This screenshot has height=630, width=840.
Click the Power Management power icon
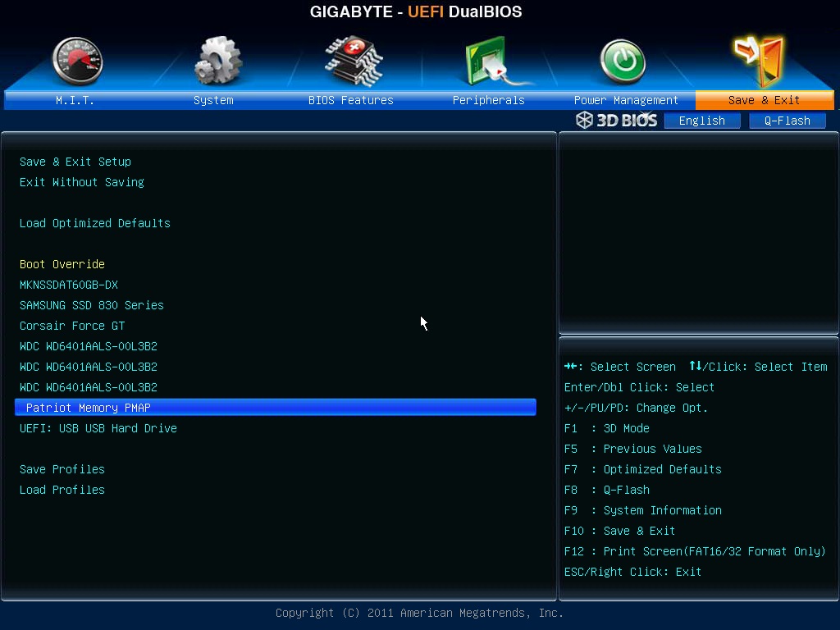point(623,62)
